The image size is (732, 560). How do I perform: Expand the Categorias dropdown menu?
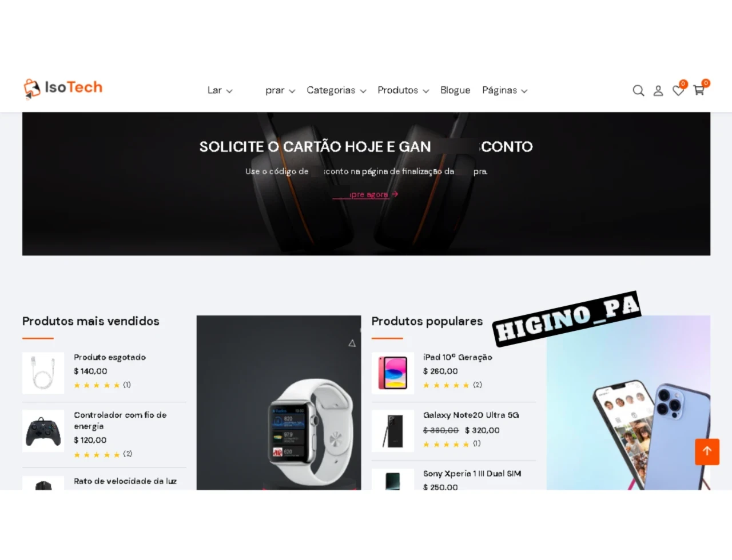[336, 90]
